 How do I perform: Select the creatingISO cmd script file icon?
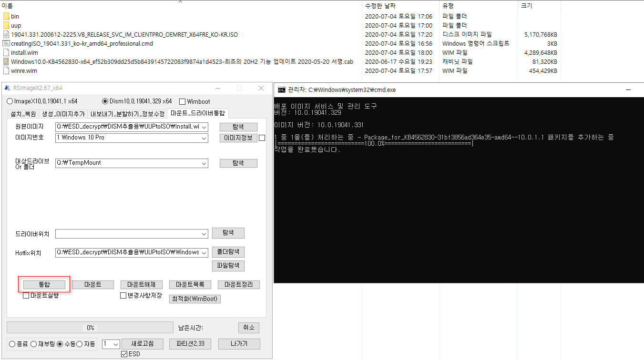(6, 43)
